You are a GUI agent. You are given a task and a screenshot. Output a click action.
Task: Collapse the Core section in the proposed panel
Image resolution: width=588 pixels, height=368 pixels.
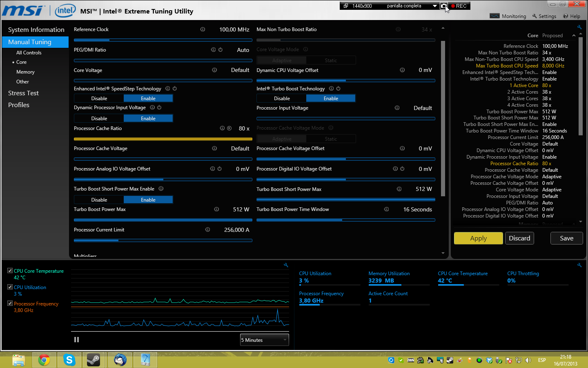pos(574,36)
